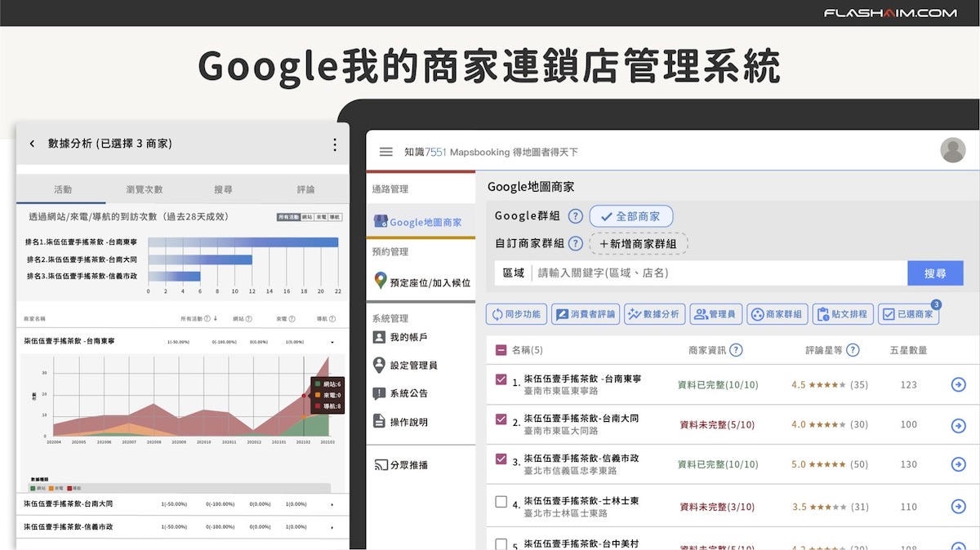Sort by 所有活動 using the down arrow
This screenshot has width=980, height=550.
pyautogui.click(x=216, y=319)
